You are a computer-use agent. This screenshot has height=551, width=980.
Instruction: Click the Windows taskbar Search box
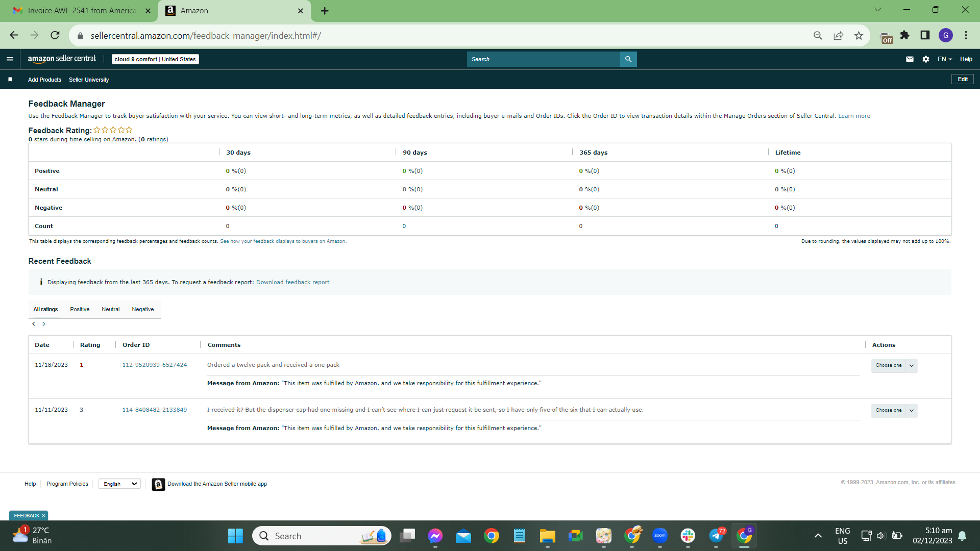[x=322, y=536]
